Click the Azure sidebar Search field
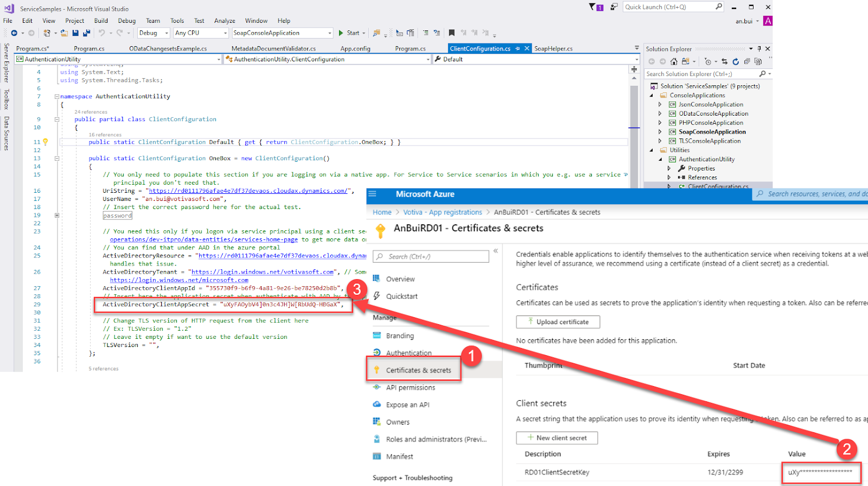 tap(431, 256)
